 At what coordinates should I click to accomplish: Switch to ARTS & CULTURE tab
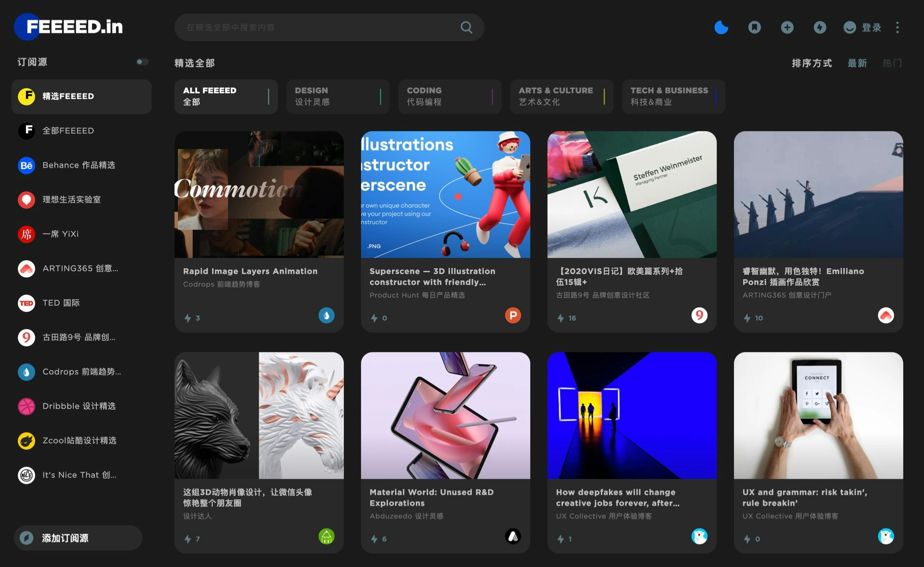click(x=562, y=96)
